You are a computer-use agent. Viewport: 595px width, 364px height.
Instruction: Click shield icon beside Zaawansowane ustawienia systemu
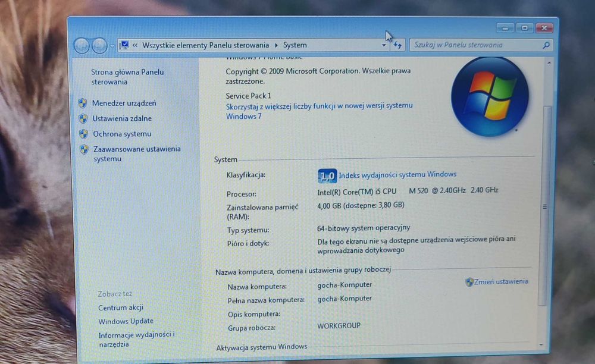tap(84, 149)
